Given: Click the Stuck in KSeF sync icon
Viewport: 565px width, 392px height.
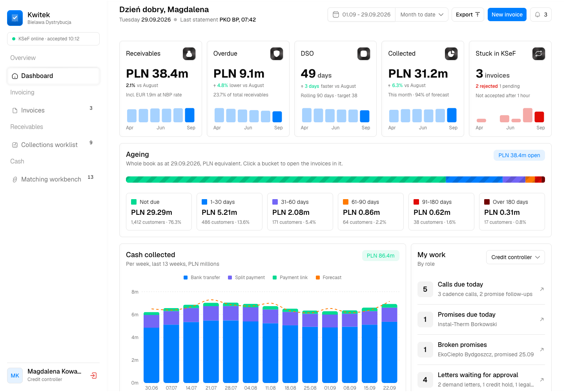Looking at the screenshot, I should click(539, 54).
